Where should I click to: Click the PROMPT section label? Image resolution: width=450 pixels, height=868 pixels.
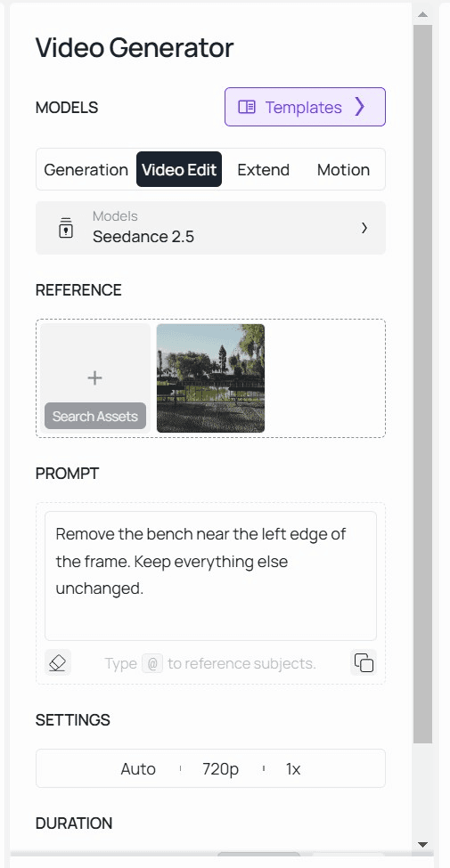click(67, 474)
